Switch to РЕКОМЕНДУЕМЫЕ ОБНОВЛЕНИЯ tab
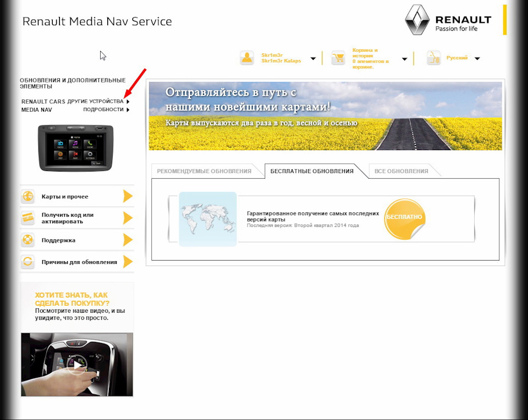528x420 pixels. [204, 172]
